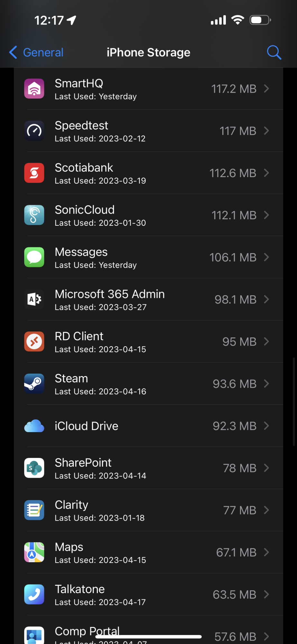This screenshot has width=297, height=644.
Task: Tap the Maps app icon
Action: point(34,552)
